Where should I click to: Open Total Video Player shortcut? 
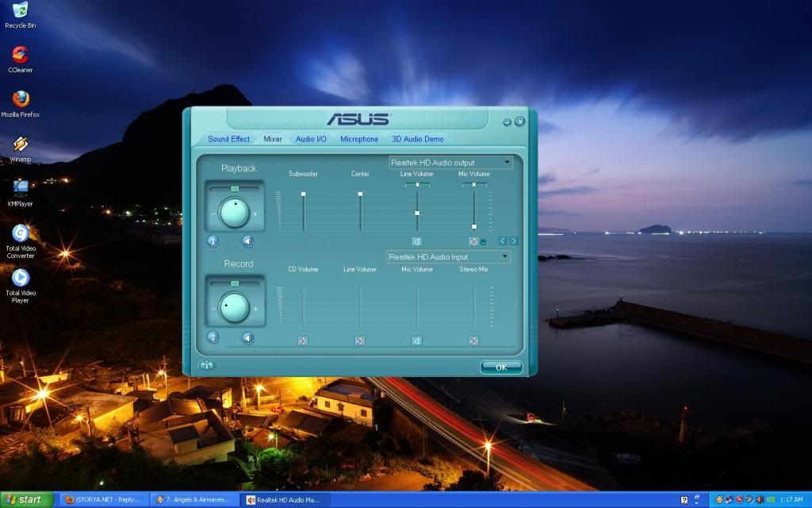click(20, 286)
